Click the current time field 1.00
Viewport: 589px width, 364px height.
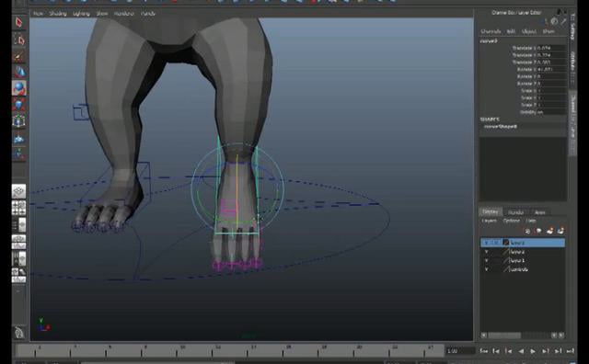pos(460,351)
